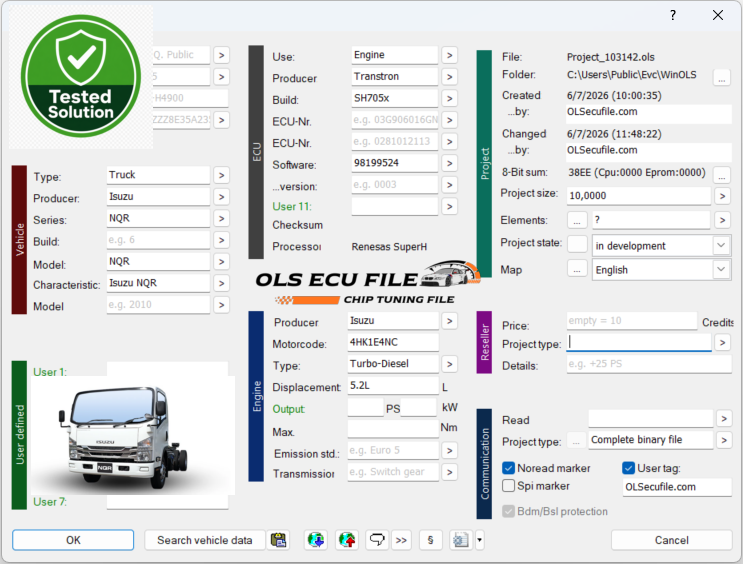Click arrow next to Software 98199524
The width and height of the screenshot is (743, 564).
[x=449, y=164]
